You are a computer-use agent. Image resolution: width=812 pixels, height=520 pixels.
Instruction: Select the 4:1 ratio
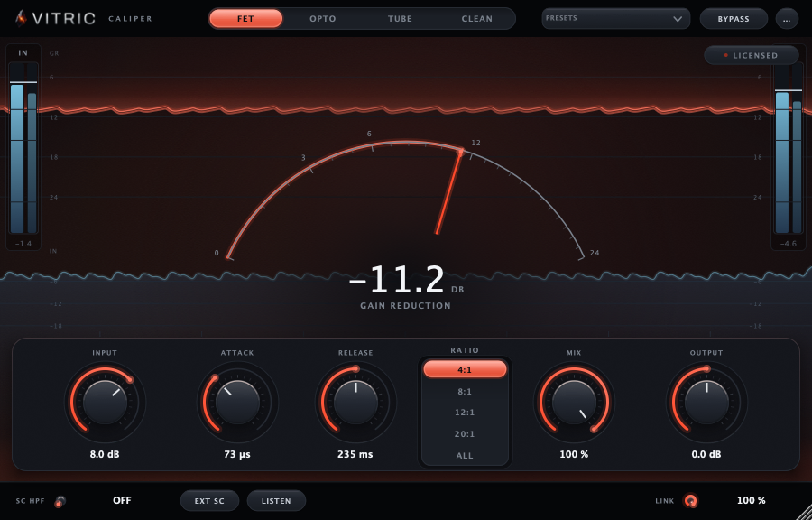pyautogui.click(x=465, y=369)
